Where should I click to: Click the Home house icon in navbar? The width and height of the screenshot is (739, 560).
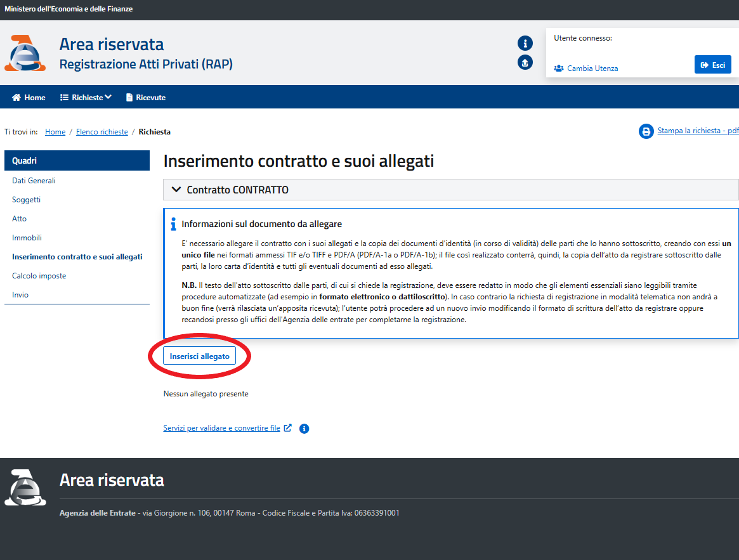16,98
